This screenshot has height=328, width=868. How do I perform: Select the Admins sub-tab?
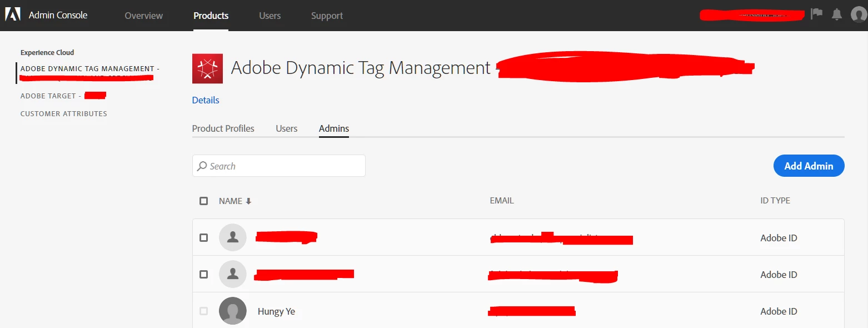[334, 128]
